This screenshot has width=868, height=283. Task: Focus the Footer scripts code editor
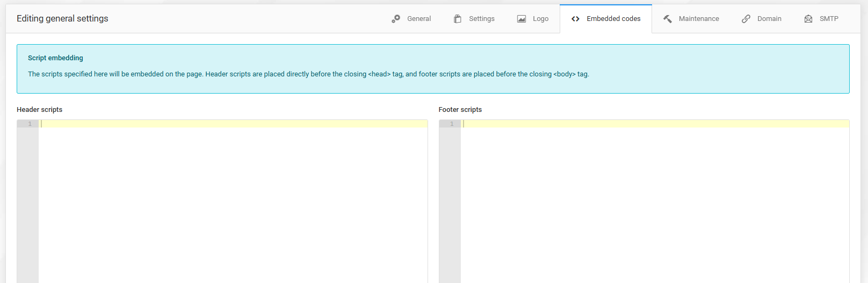point(654,199)
